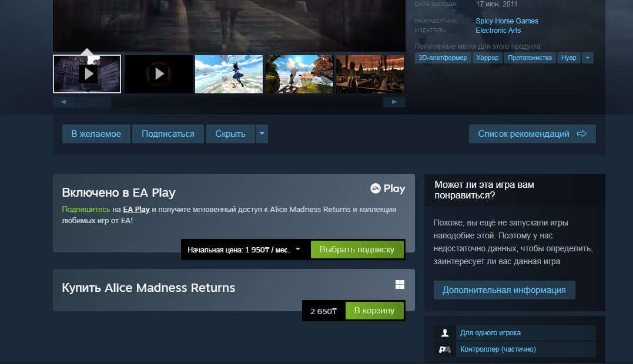Click left arrow of thumbnail strip
633x364 pixels.
pos(64,102)
